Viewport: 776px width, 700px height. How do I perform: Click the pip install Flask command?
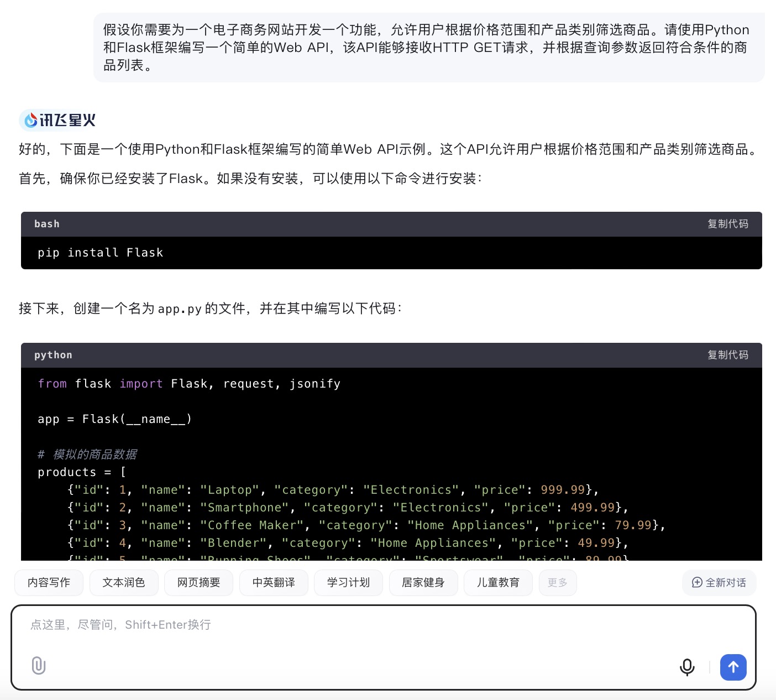point(101,253)
